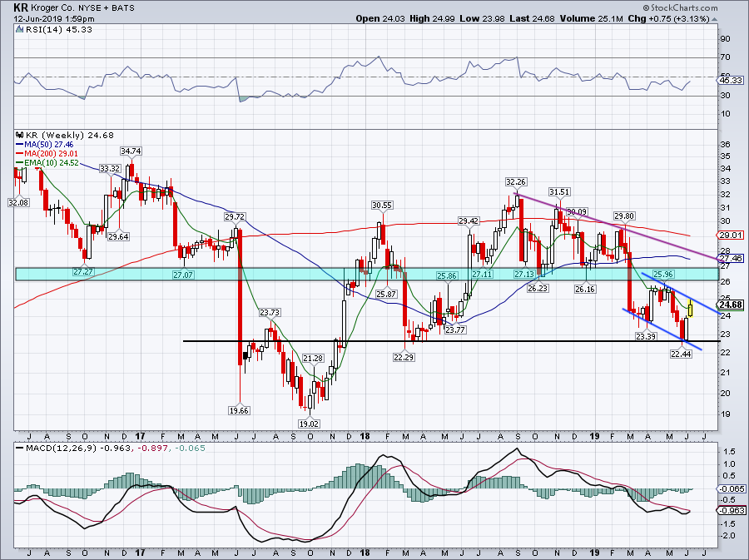Click the 25.86 price label

[447, 275]
